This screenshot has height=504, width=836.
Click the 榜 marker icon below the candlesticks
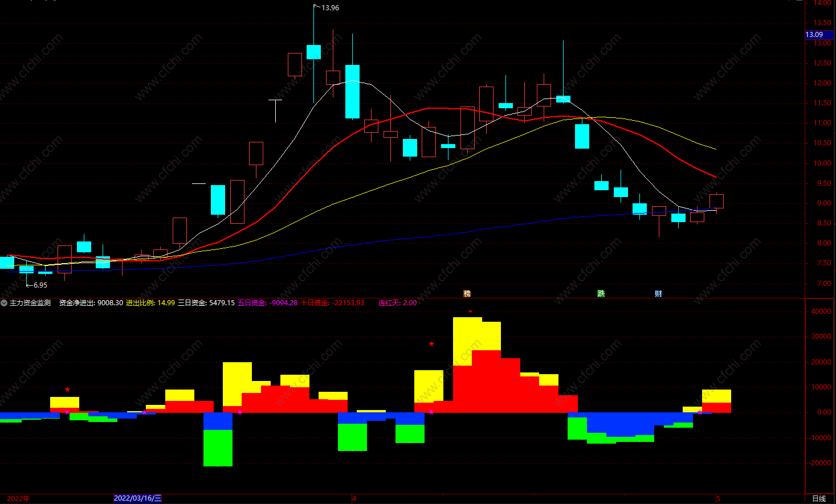pos(467,294)
